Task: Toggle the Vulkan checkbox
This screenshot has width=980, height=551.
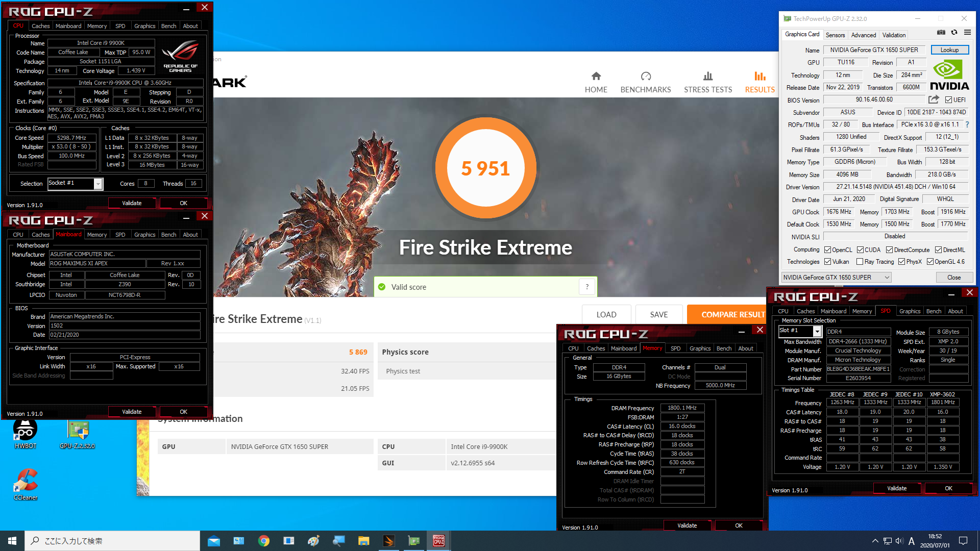Action: 827,262
